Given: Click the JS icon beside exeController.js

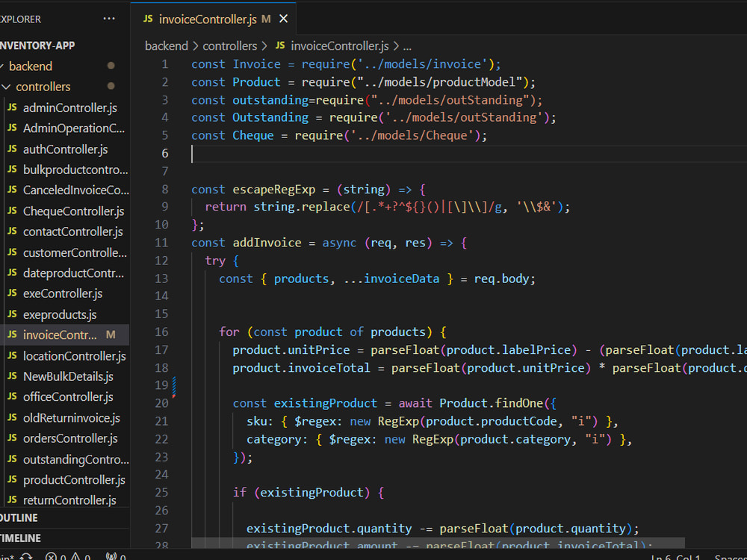Looking at the screenshot, I should tap(13, 293).
